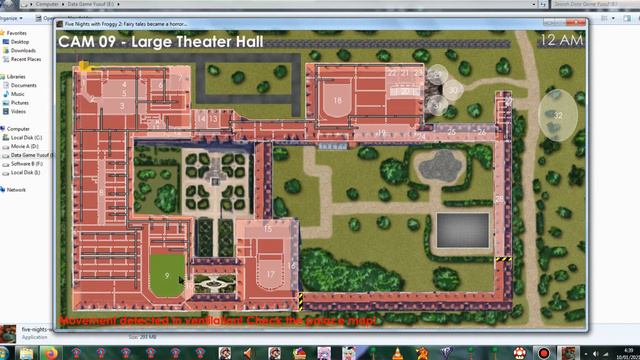Select Computer in Explorer sidebar

(18, 129)
